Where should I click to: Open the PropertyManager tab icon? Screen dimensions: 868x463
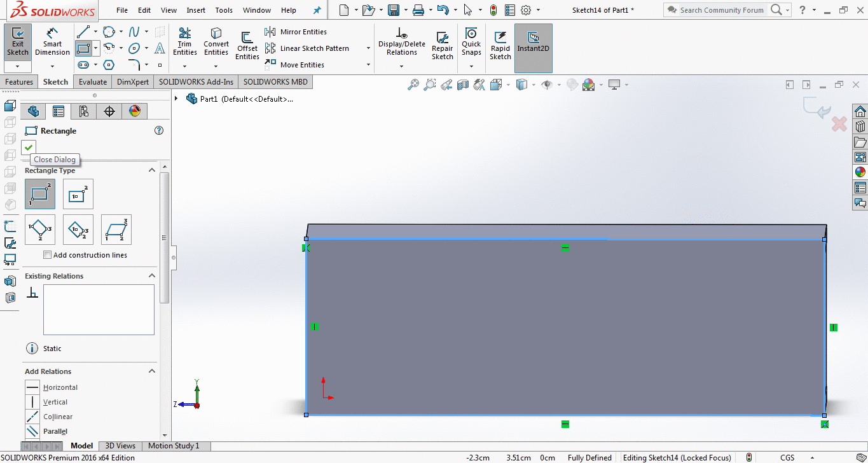coord(59,111)
